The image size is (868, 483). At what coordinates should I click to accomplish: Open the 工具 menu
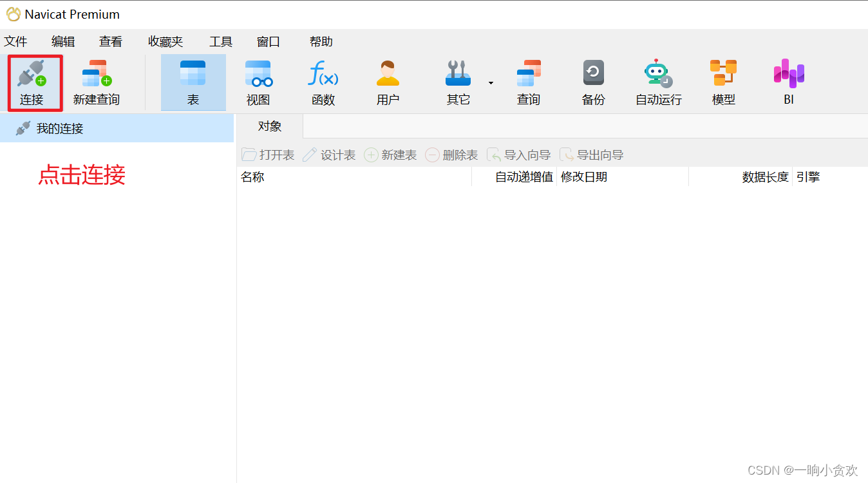[221, 42]
